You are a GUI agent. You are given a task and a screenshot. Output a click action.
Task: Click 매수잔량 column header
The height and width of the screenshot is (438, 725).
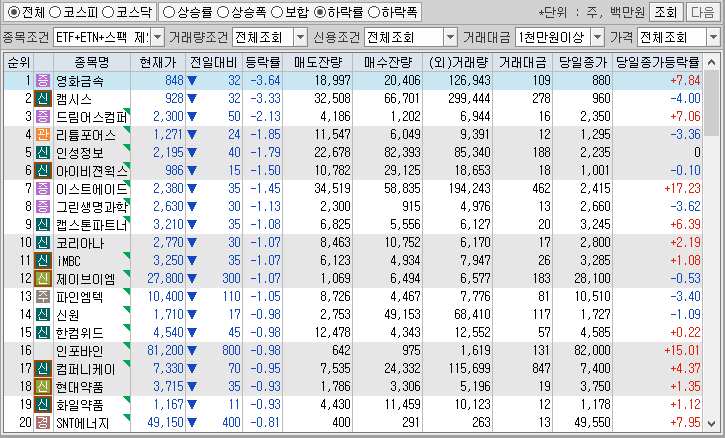tap(387, 62)
